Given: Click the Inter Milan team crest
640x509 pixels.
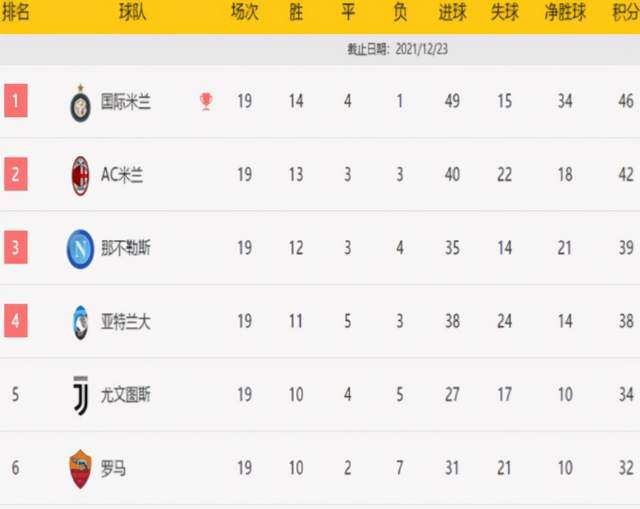Looking at the screenshot, I should click(x=80, y=104).
